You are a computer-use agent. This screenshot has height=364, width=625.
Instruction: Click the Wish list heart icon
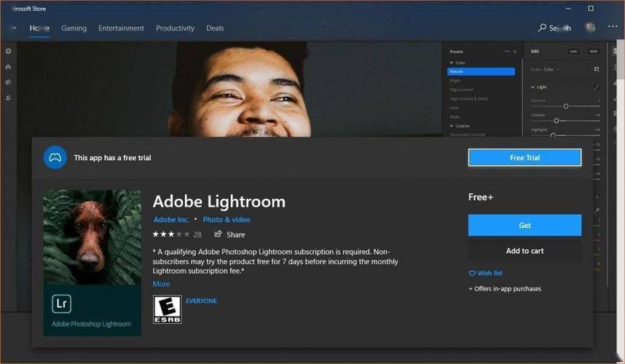click(472, 273)
